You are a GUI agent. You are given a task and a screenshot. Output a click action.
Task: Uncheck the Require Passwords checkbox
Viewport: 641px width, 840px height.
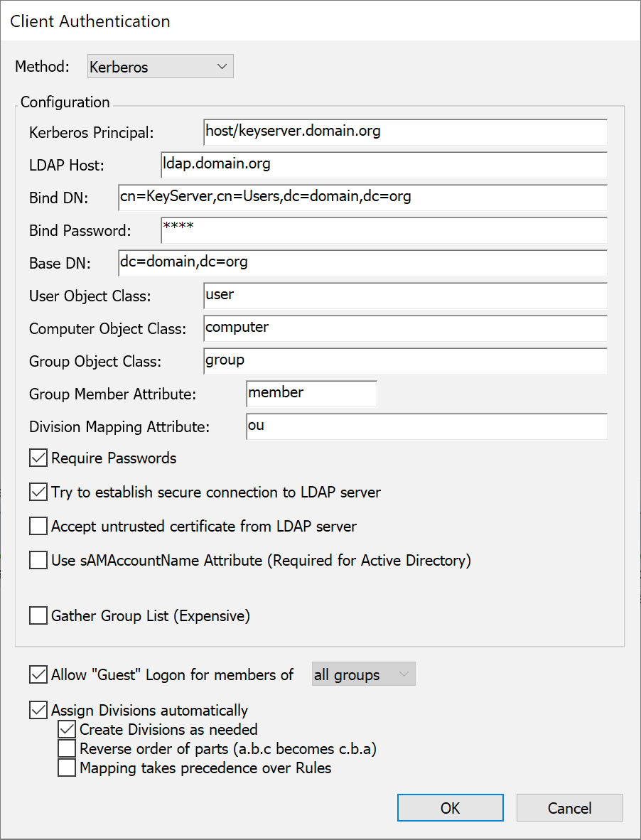[38, 458]
